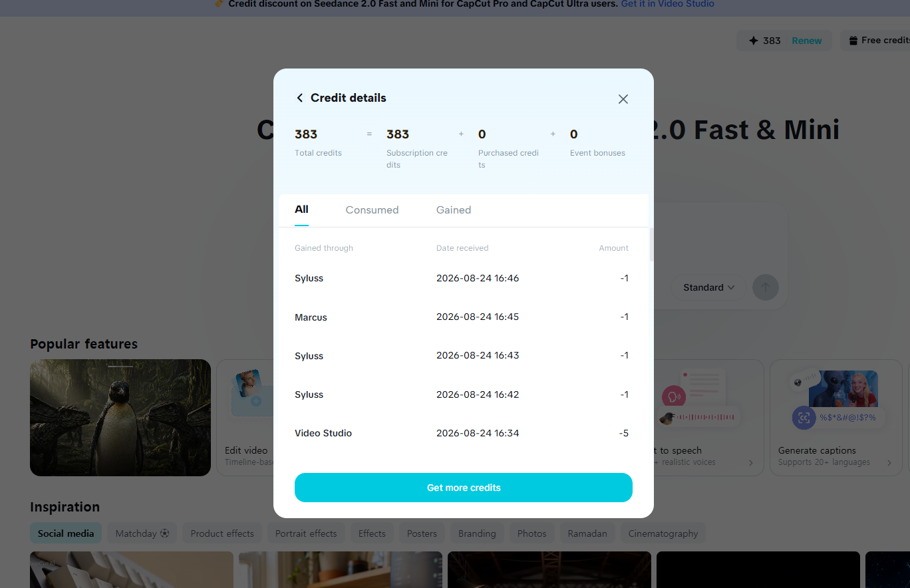Click the Renew link next to 383 credits
910x588 pixels.
click(x=807, y=41)
